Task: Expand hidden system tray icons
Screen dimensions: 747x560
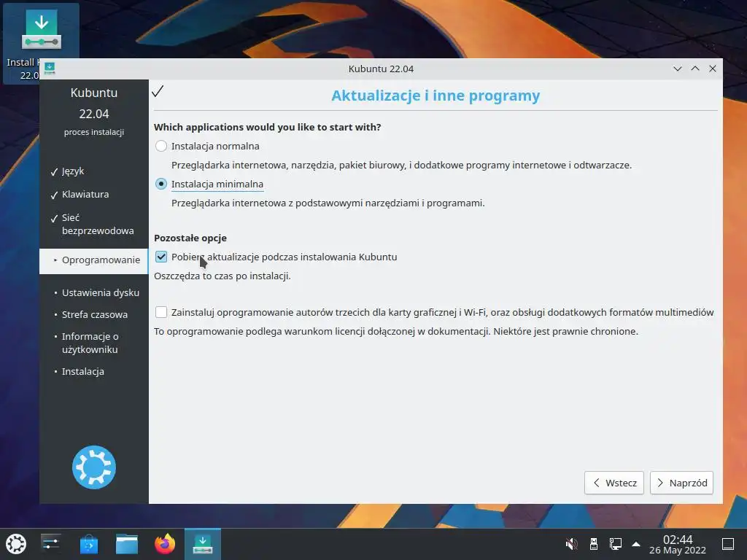Action: [636, 544]
